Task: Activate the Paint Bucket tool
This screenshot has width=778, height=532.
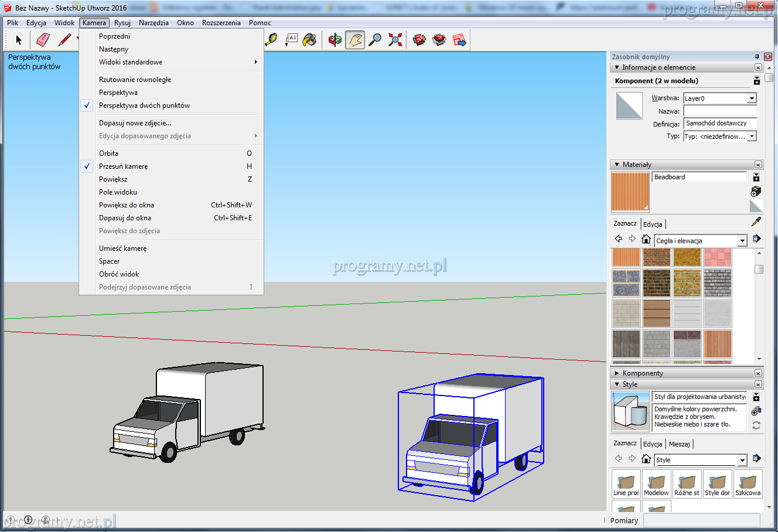Action: point(309,40)
